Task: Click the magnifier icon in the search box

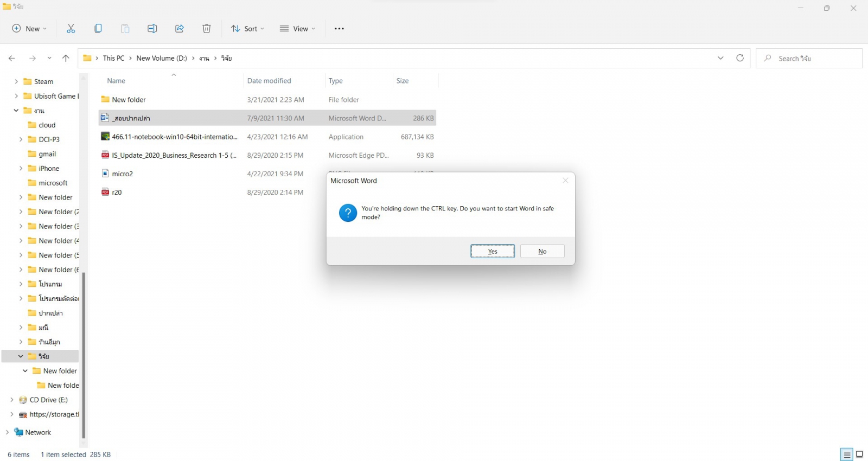Action: click(768, 58)
